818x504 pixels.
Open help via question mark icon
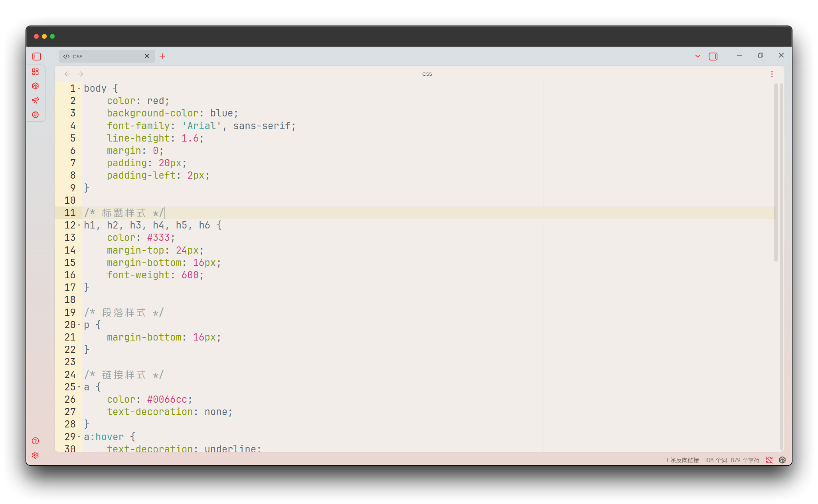point(36,441)
